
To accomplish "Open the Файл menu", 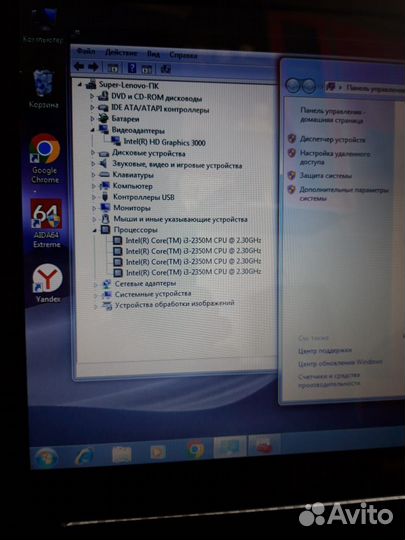I will click(x=86, y=51).
